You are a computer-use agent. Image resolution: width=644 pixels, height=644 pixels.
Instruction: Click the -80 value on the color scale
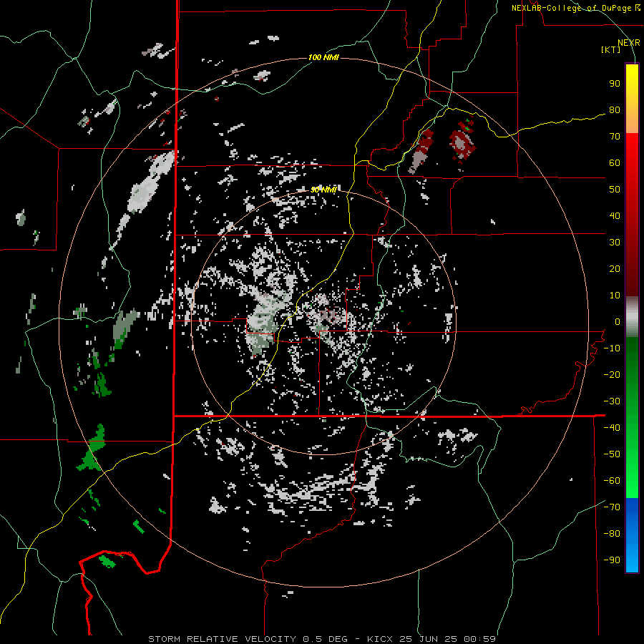pos(612,534)
